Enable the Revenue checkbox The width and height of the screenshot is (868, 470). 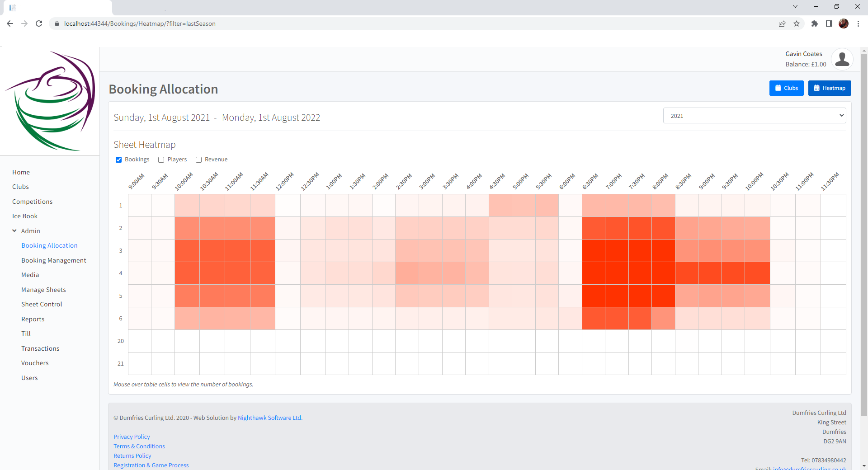(198, 160)
